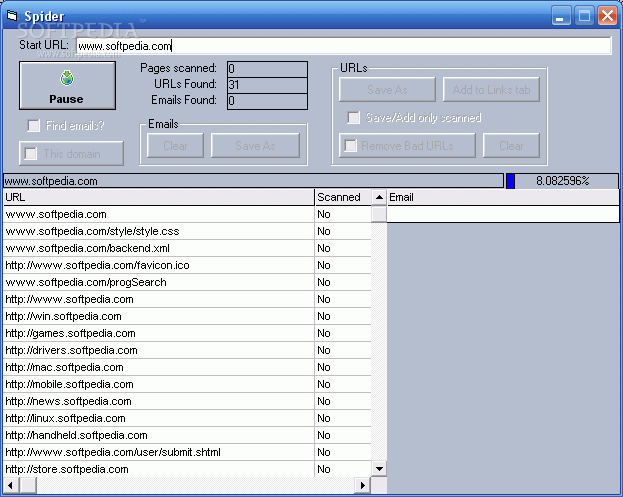The width and height of the screenshot is (623, 497).
Task: Select the http://mac.softpedia.com row
Action: click(187, 367)
